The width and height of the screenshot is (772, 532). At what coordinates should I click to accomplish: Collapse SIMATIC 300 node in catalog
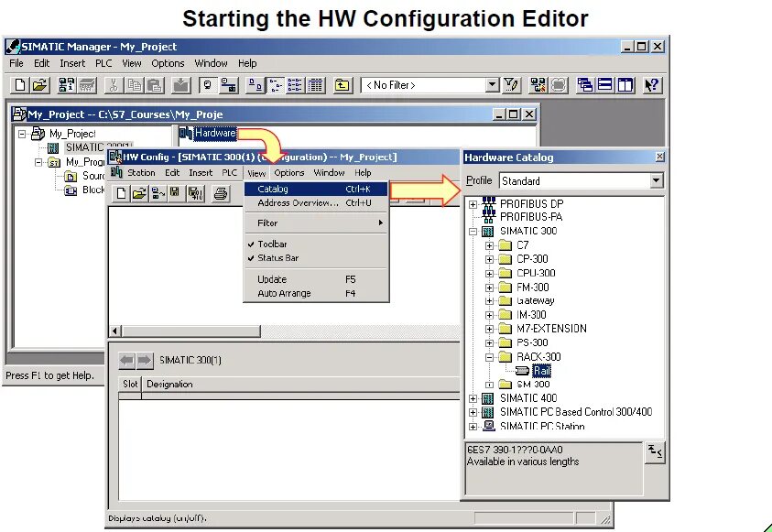pos(473,232)
